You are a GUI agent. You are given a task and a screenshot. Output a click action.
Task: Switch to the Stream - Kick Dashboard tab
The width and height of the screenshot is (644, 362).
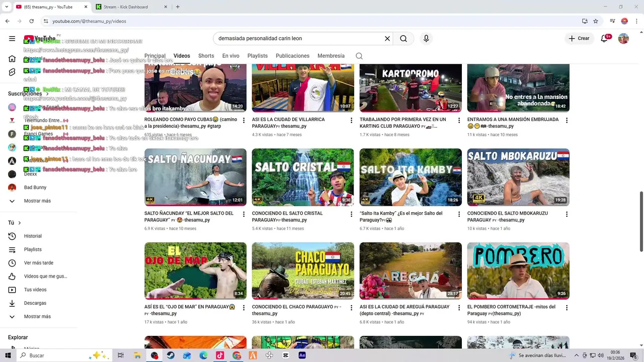click(x=131, y=7)
